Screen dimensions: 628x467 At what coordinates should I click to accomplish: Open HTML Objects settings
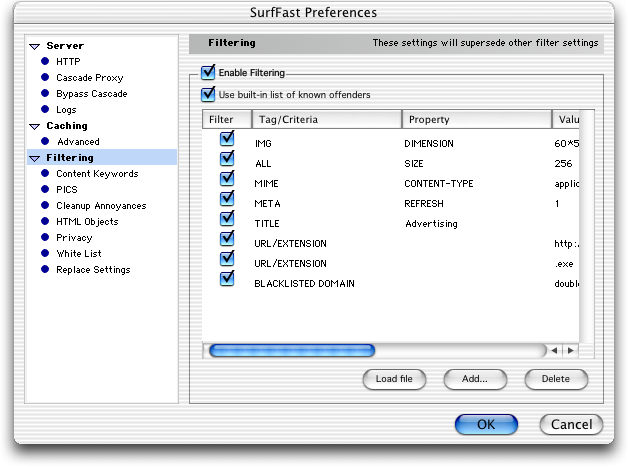(x=87, y=222)
